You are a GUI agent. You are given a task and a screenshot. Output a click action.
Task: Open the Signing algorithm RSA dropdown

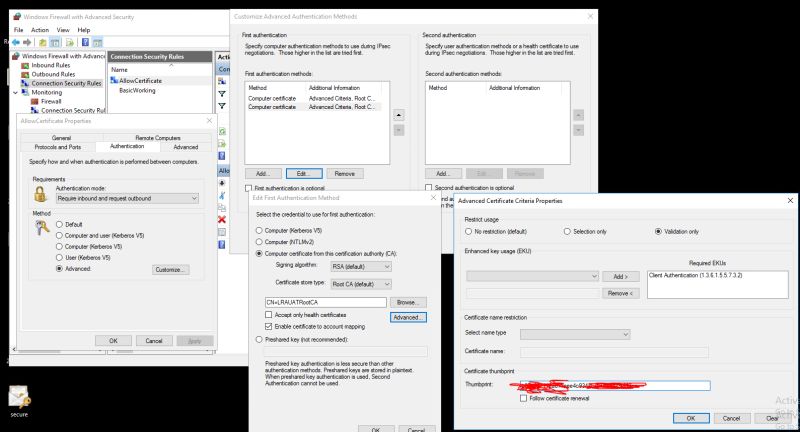click(361, 267)
